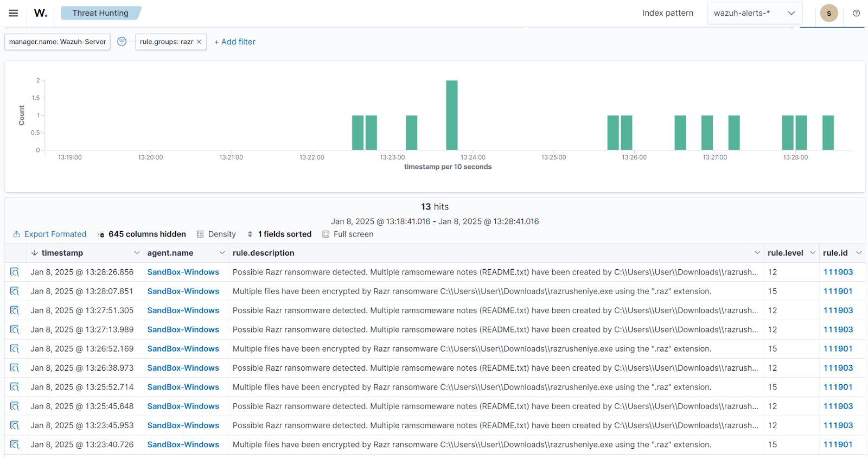
Task: Click the Add filter link
Action: (235, 42)
